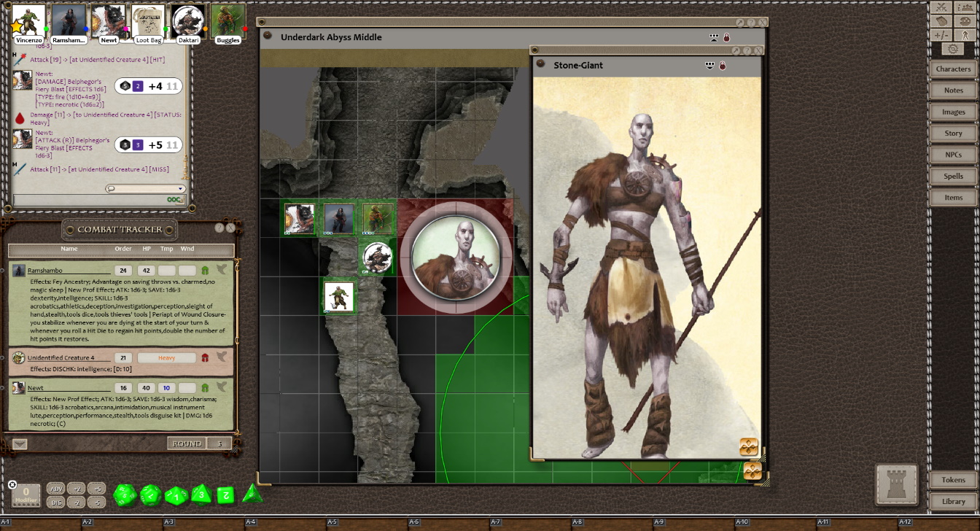Image resolution: width=980 pixels, height=531 pixels.
Task: Open the Options gear icon
Action: coord(953,49)
